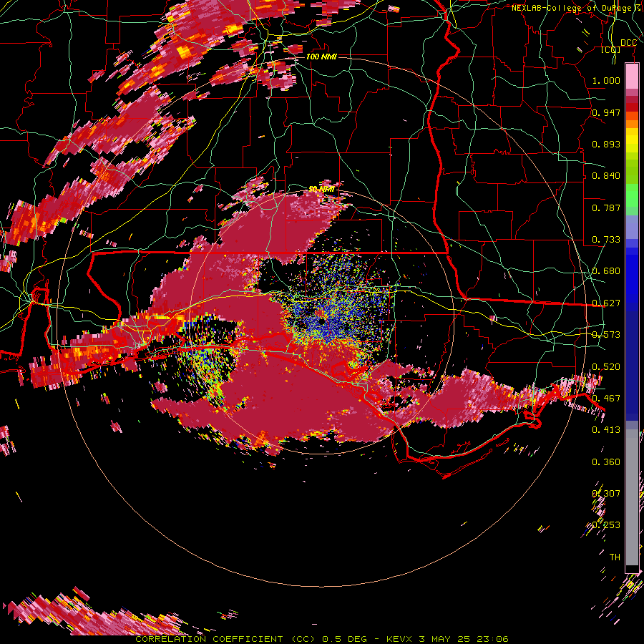644x644 pixels.
Task: Click the 0.360 scale value
Action: click(606, 462)
